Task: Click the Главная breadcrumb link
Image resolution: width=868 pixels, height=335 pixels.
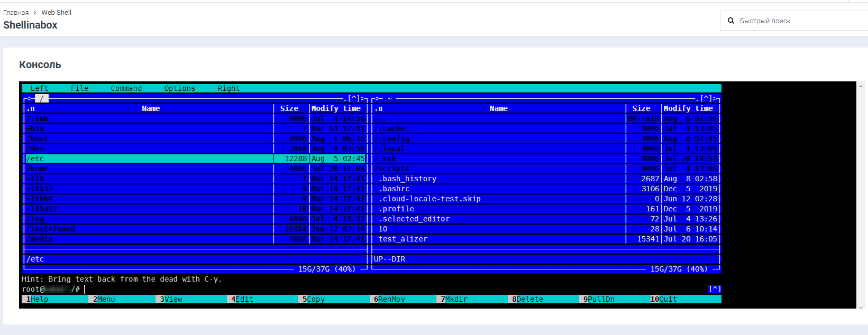Action: point(16,13)
